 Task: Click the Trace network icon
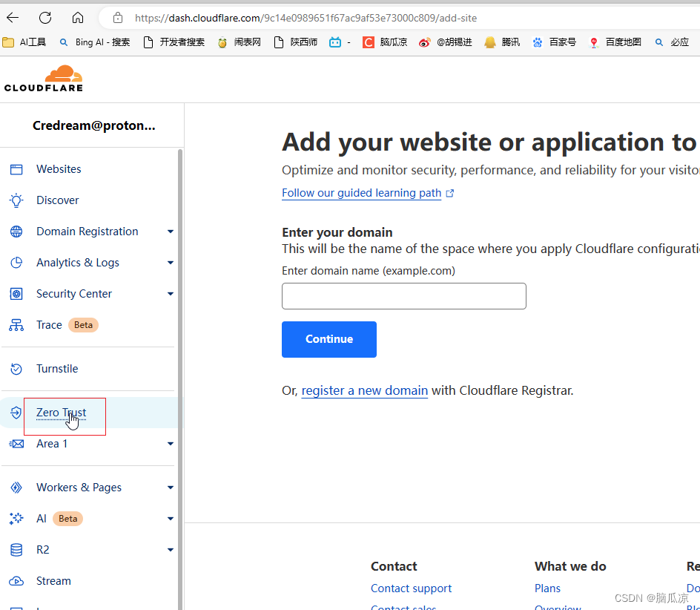point(16,325)
